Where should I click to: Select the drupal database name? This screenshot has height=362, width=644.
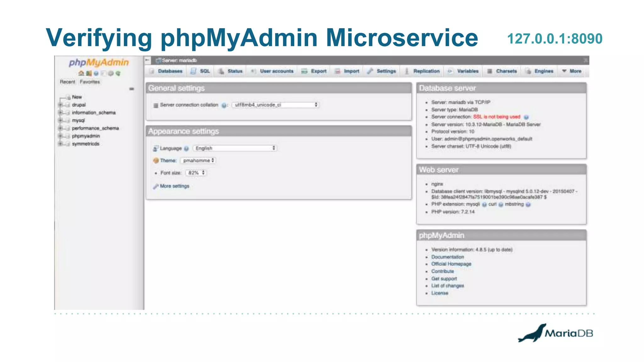point(79,105)
